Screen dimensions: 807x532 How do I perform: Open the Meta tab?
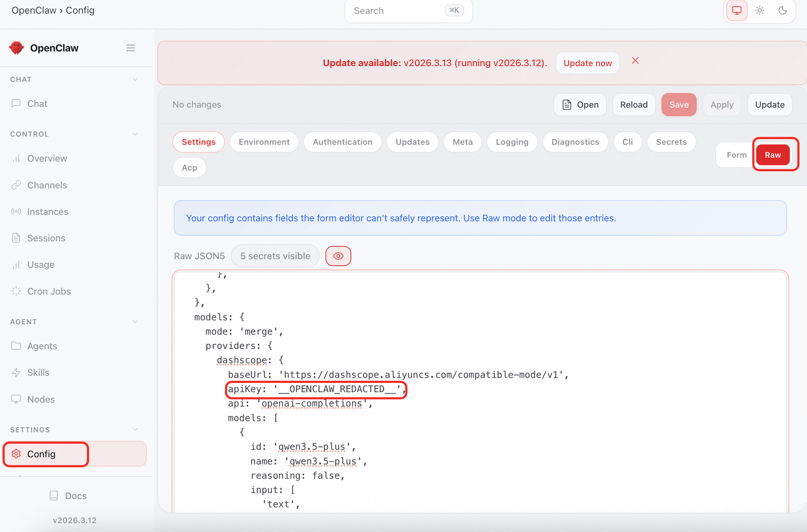(463, 142)
